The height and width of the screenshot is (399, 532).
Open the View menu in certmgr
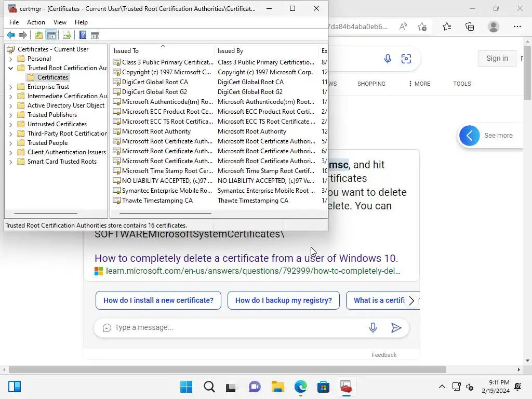[60, 22]
